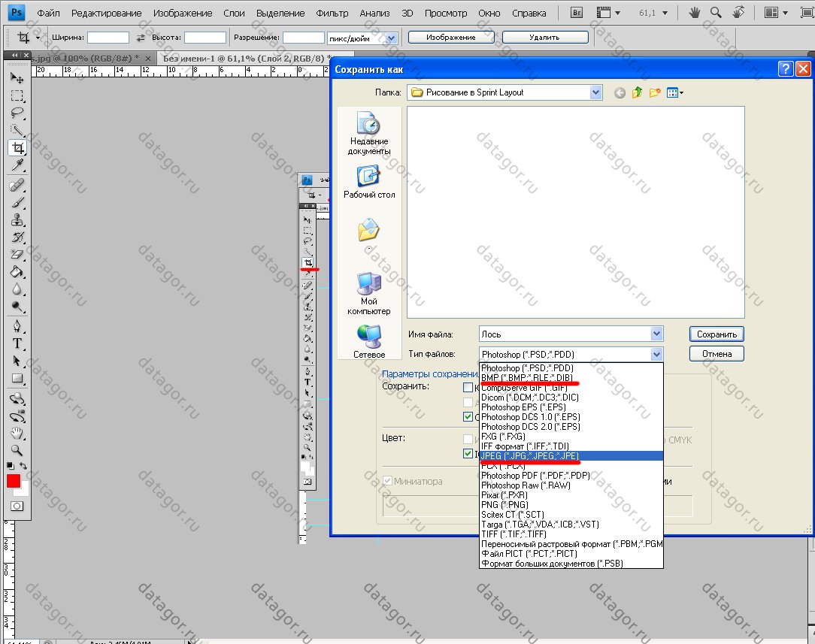This screenshot has height=644, width=815.
Task: Select the History Brush tool
Action: click(17, 237)
